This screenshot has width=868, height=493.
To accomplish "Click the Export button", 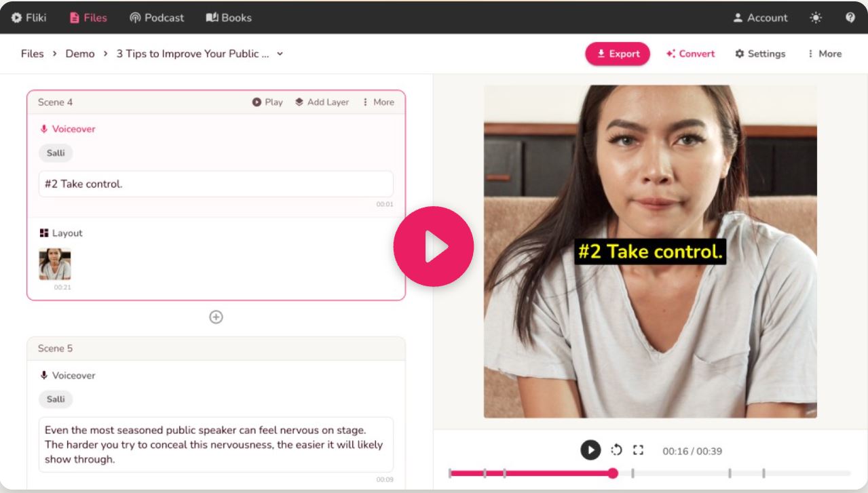I will click(618, 54).
